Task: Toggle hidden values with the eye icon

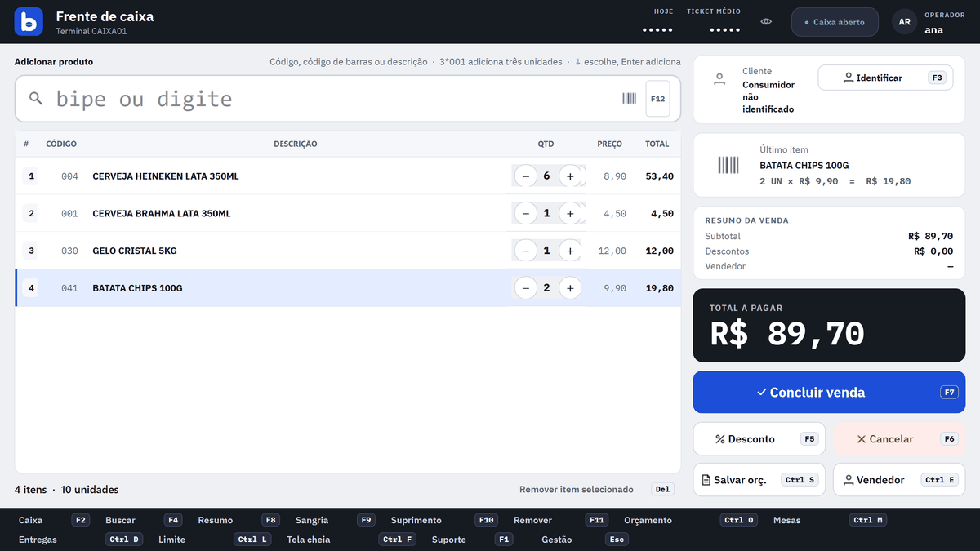Action: click(766, 22)
